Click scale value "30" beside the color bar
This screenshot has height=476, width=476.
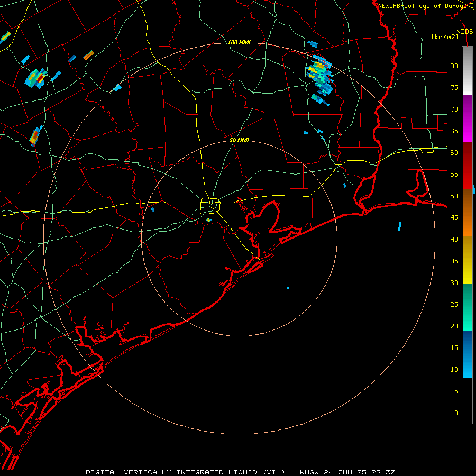(x=454, y=282)
